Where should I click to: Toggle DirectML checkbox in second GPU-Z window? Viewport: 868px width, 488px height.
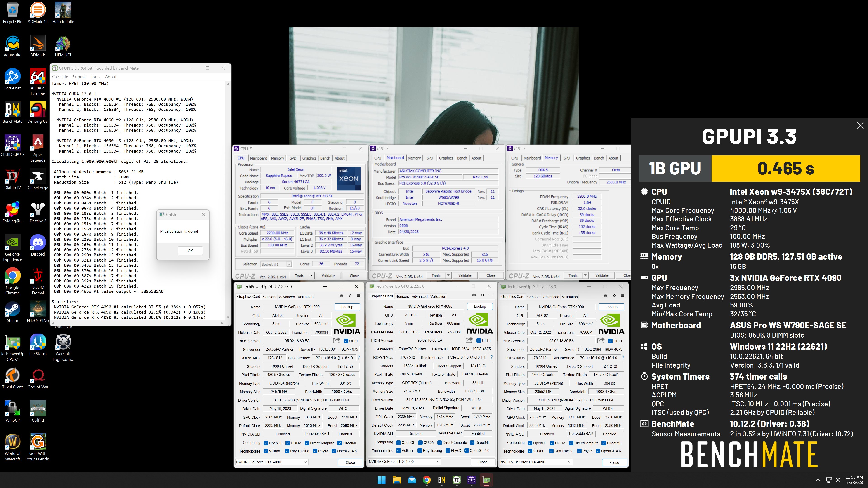tap(472, 443)
